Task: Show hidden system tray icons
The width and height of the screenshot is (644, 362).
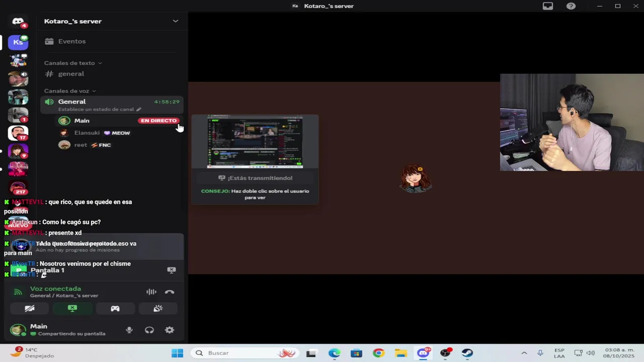Action: point(524,353)
